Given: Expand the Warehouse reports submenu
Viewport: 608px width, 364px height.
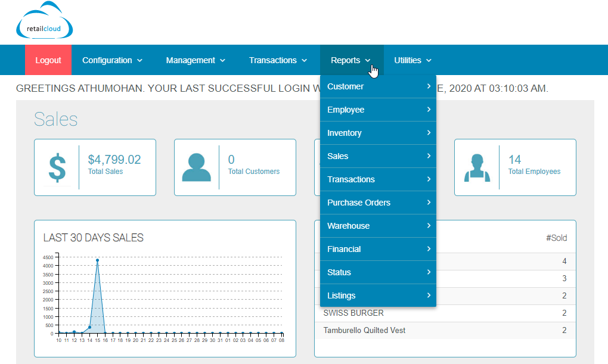Looking at the screenshot, I should click(x=378, y=226).
